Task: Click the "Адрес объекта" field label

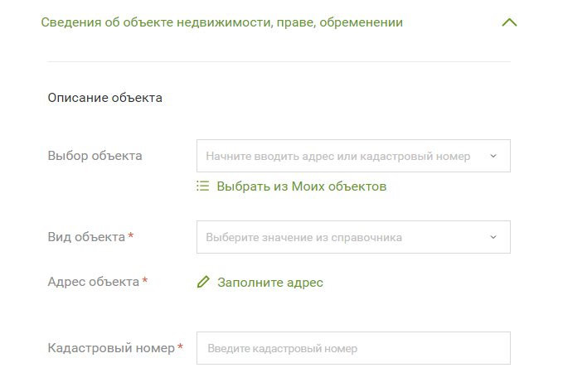Action: (93, 282)
